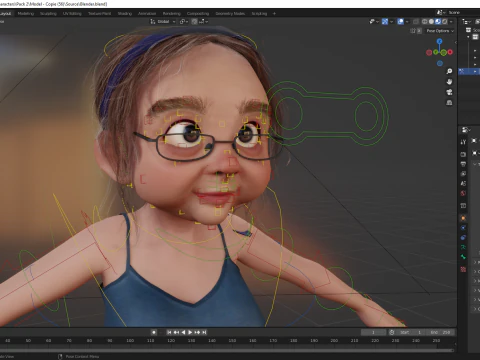The image size is (480, 360).
Task: Open the Scene properties tab
Action: click(463, 183)
